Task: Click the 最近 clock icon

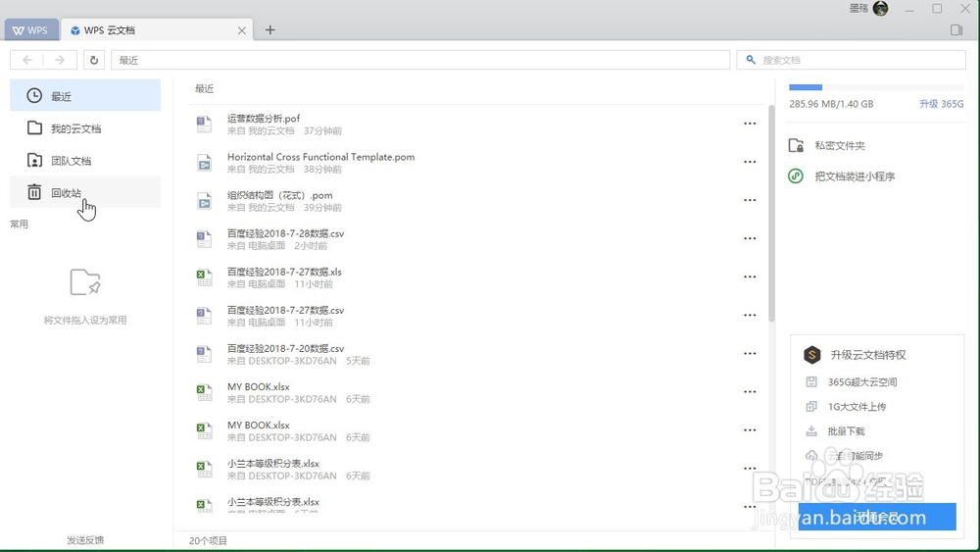Action: click(34, 96)
